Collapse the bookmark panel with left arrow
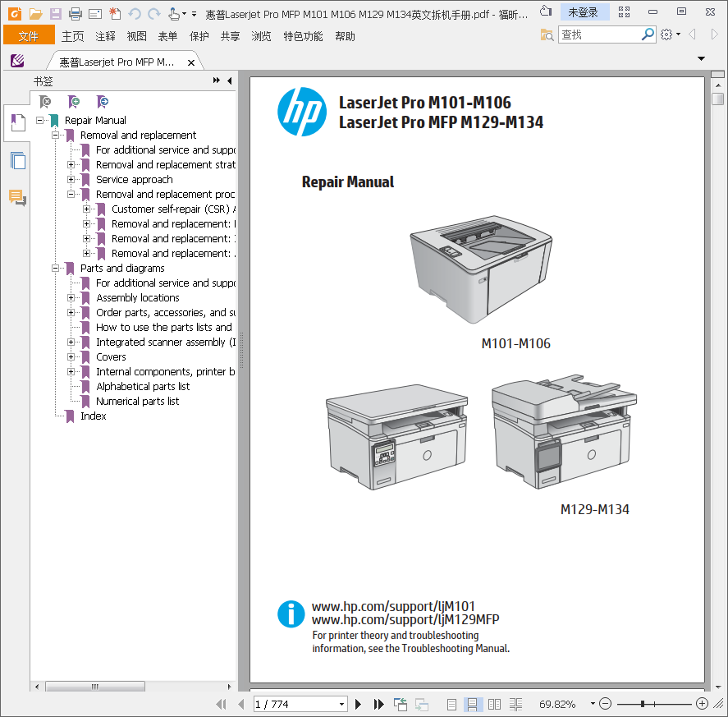 (x=229, y=80)
